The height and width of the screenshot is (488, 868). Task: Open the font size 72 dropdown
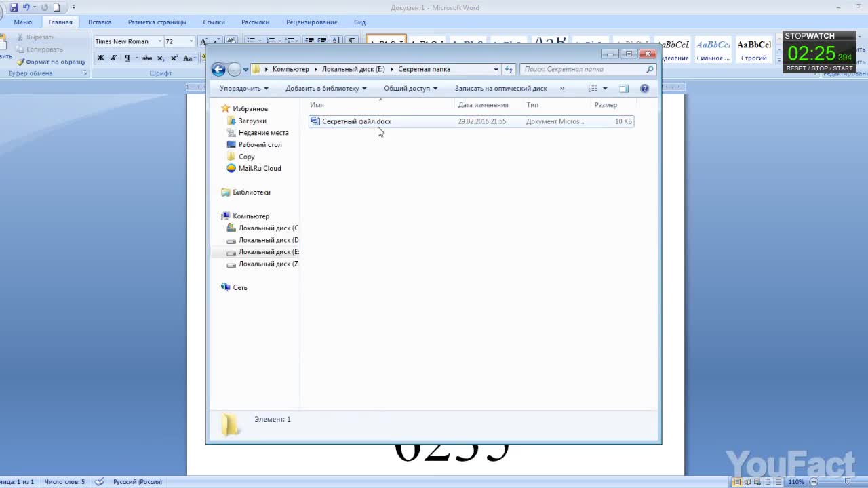point(191,41)
